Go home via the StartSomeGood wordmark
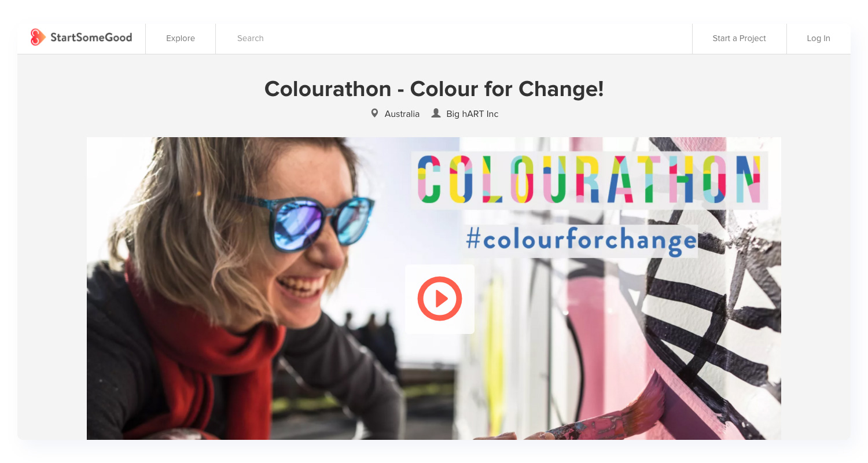The width and height of the screenshot is (868, 463). click(91, 38)
